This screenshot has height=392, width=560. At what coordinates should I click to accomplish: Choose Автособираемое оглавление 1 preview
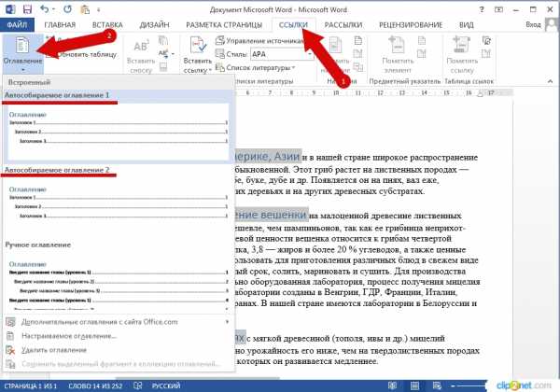coord(119,125)
